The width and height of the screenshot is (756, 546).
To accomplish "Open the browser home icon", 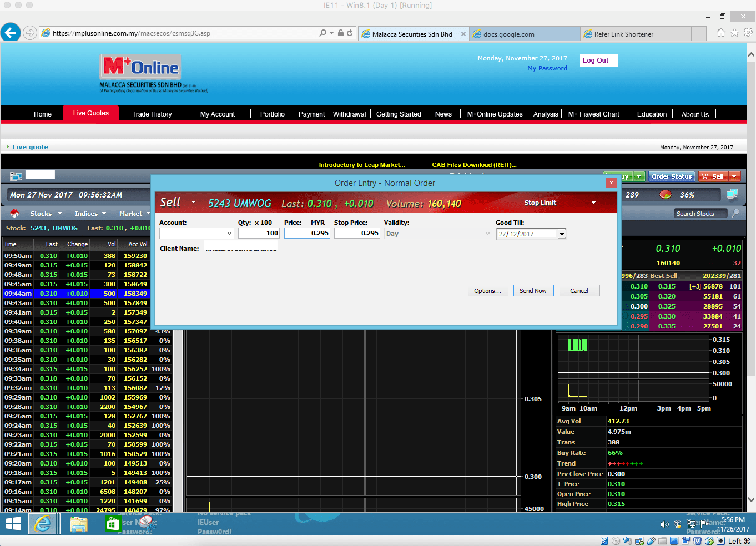I will [720, 33].
